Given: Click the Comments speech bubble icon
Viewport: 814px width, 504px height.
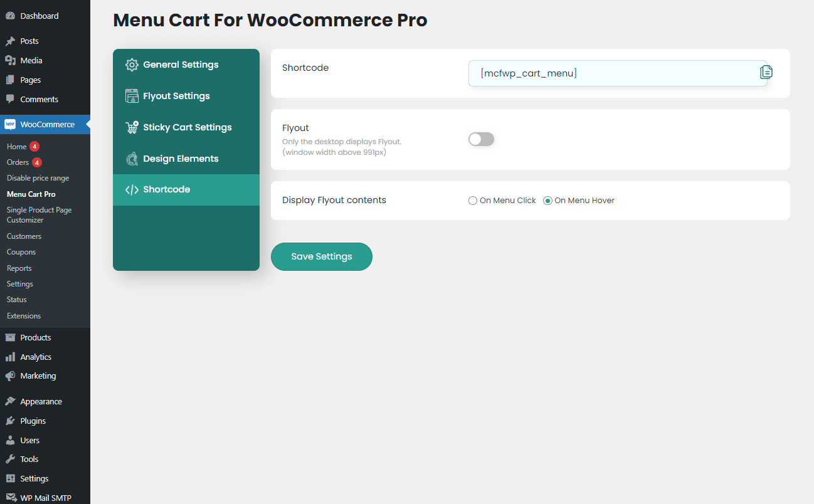Looking at the screenshot, I should tap(10, 99).
